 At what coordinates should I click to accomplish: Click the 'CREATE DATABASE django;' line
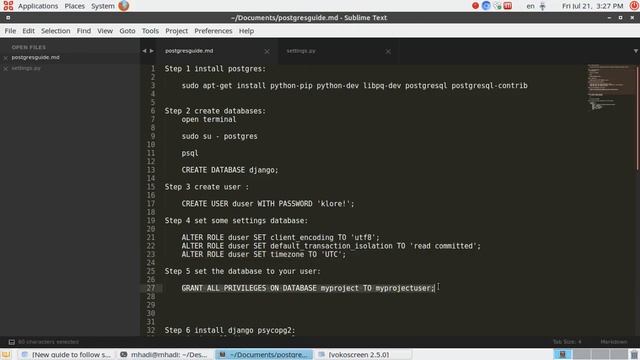[x=230, y=170]
